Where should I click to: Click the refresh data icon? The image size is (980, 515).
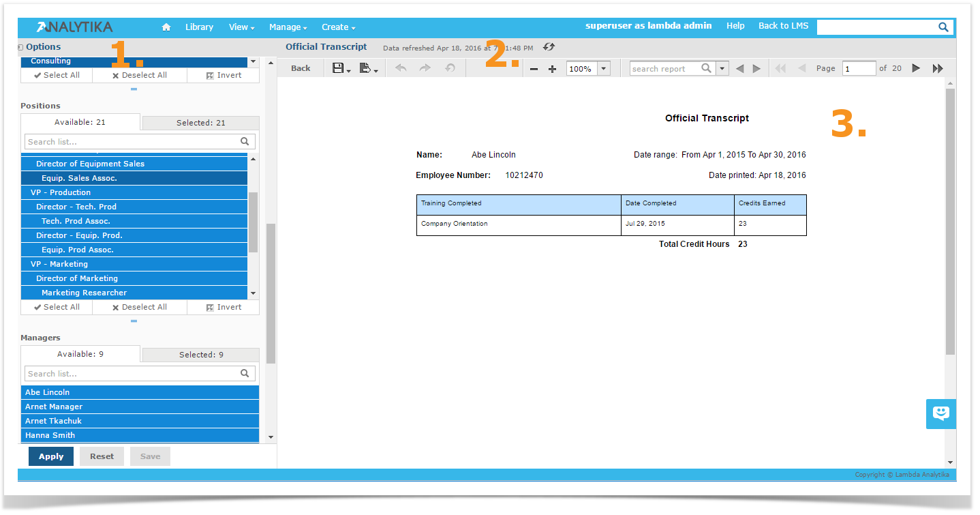[x=549, y=47]
